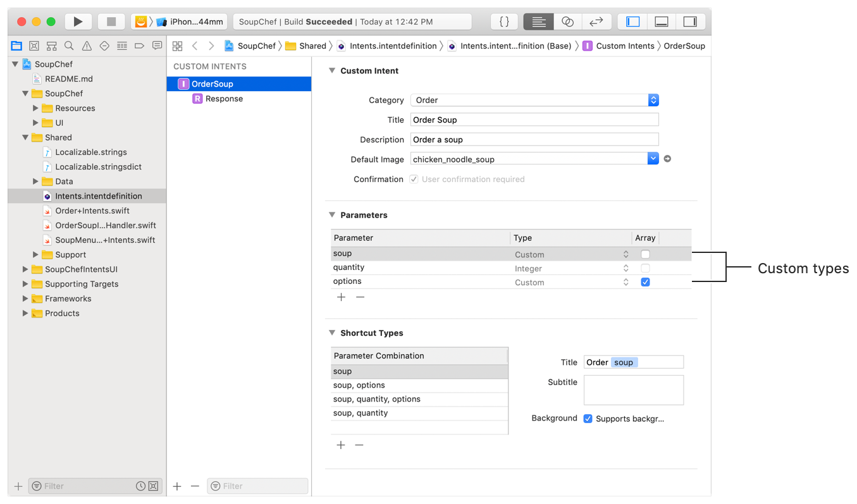The height and width of the screenshot is (504, 857).
Task: Open the related items grid menu
Action: 177,46
